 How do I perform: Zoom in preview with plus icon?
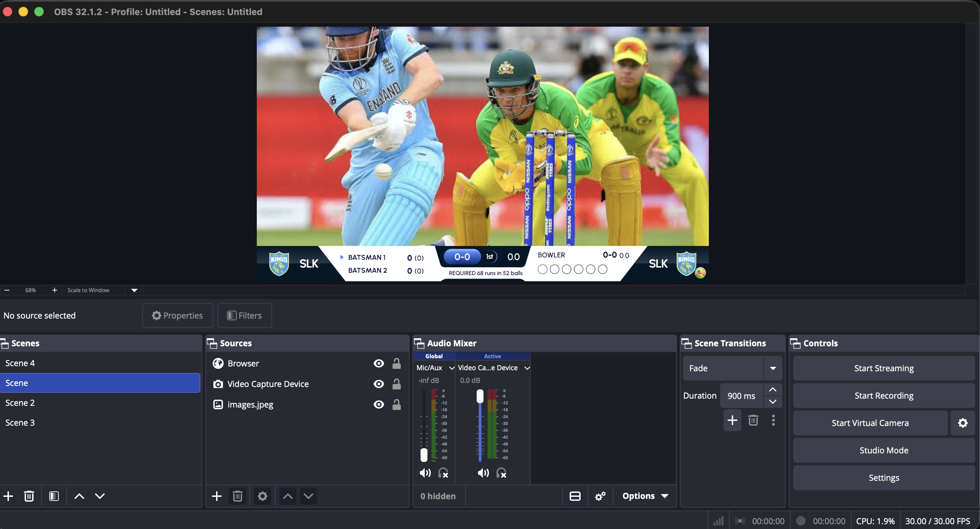coord(54,290)
